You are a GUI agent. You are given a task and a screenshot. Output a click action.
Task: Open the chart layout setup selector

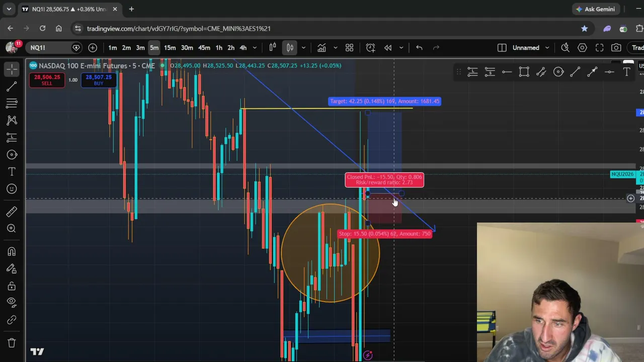coord(502,48)
